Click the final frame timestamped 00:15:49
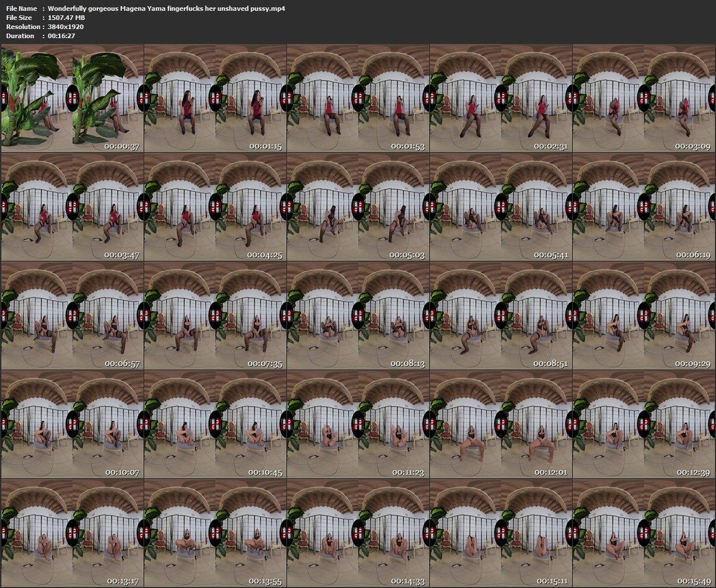The width and height of the screenshot is (716, 588). 644,533
